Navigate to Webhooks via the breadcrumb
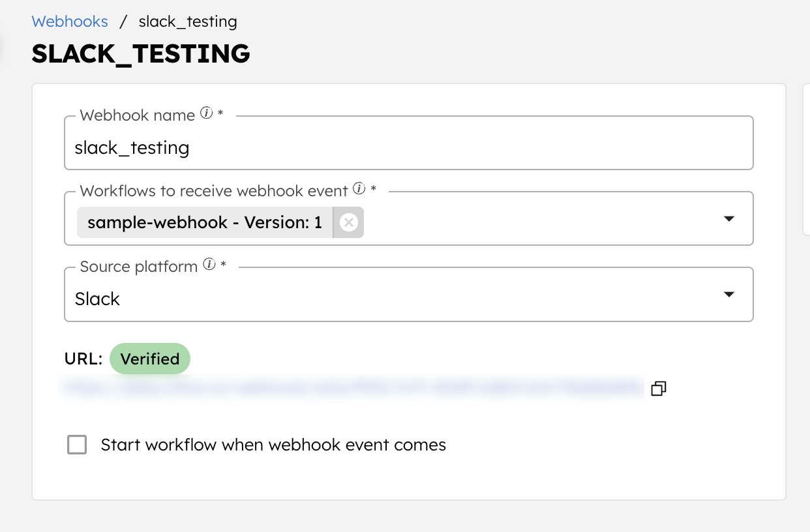Screen dimensions: 810x532 [70, 21]
